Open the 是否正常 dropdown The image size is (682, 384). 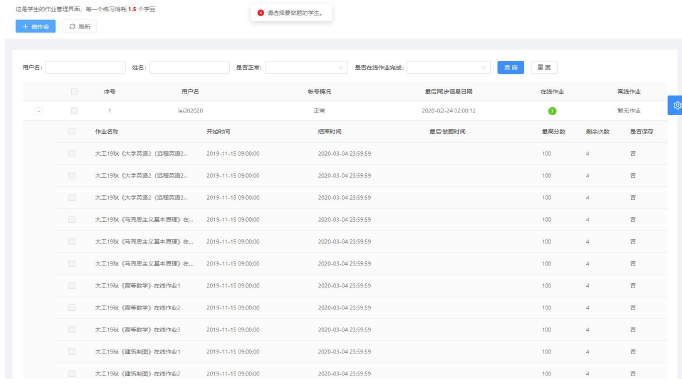pyautogui.click(x=306, y=67)
